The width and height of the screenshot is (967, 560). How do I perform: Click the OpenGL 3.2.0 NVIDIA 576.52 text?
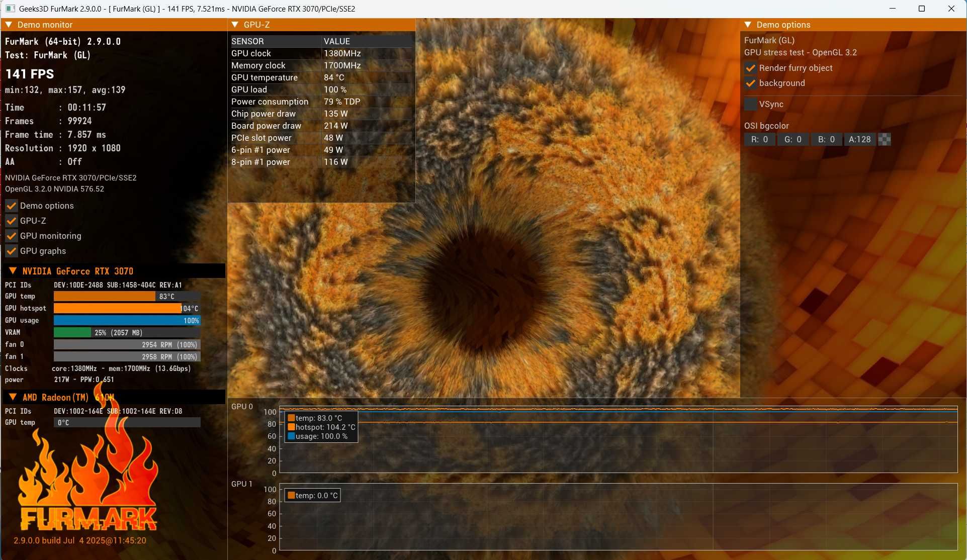[x=54, y=189]
